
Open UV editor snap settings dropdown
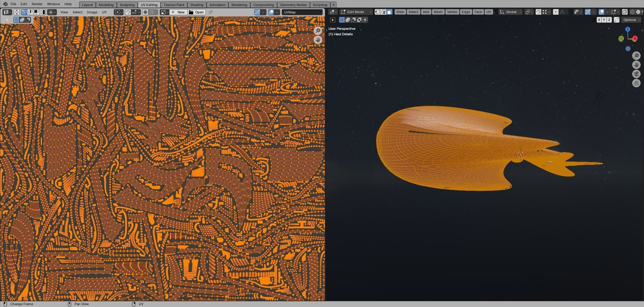click(x=136, y=12)
